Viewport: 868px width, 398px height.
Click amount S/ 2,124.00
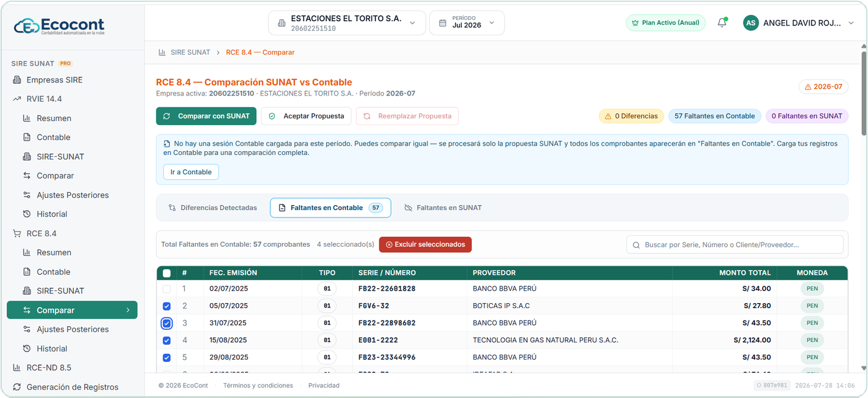(752, 340)
